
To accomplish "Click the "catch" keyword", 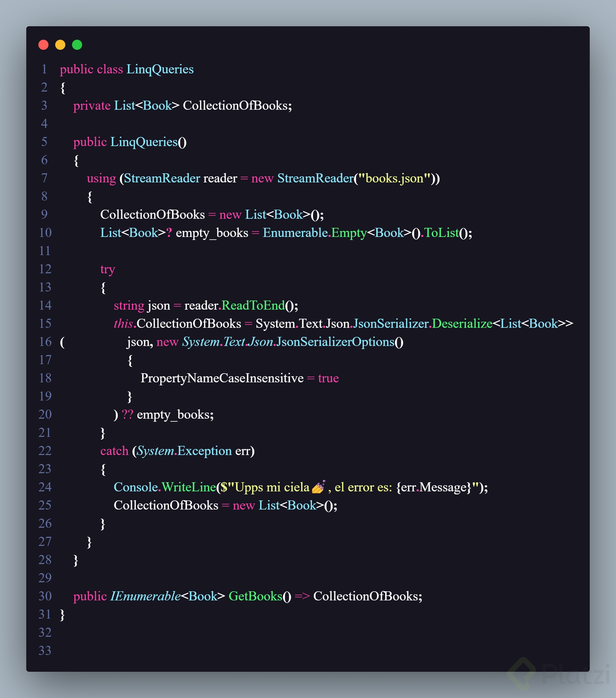I will [114, 451].
